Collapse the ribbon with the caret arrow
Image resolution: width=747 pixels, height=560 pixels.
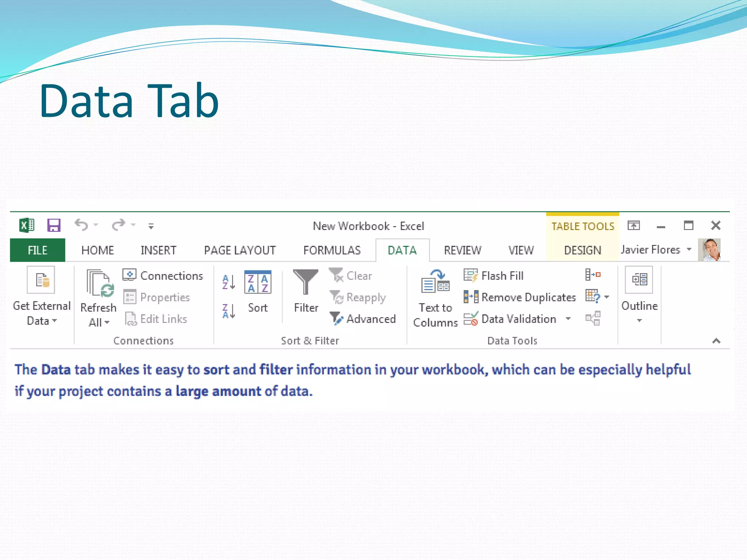pos(716,341)
